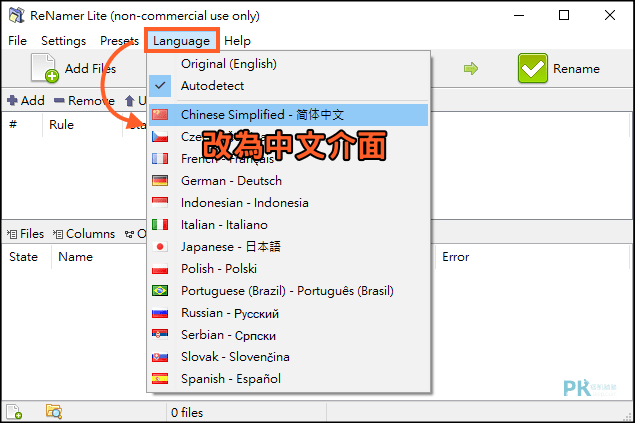Select Original (English) language

(x=288, y=64)
